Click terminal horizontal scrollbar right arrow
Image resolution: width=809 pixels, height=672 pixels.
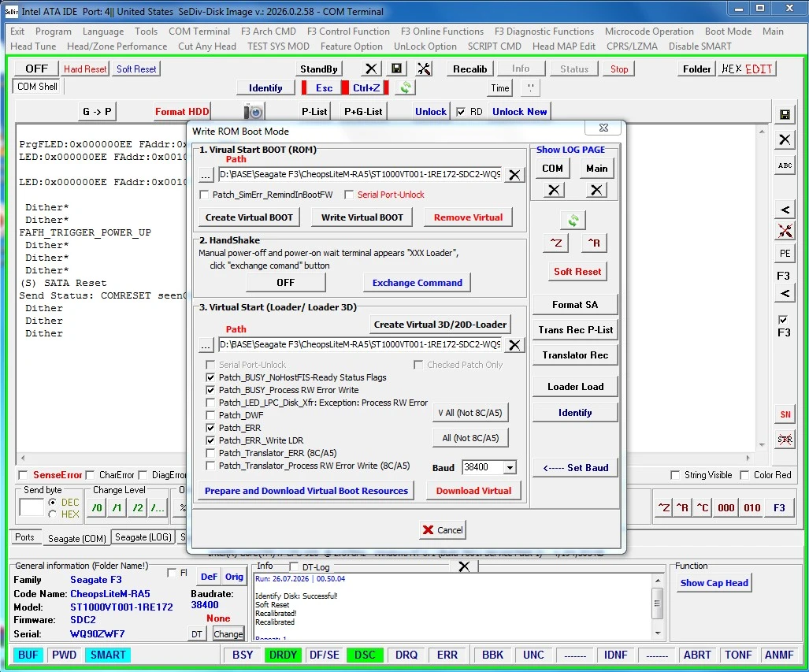point(748,458)
